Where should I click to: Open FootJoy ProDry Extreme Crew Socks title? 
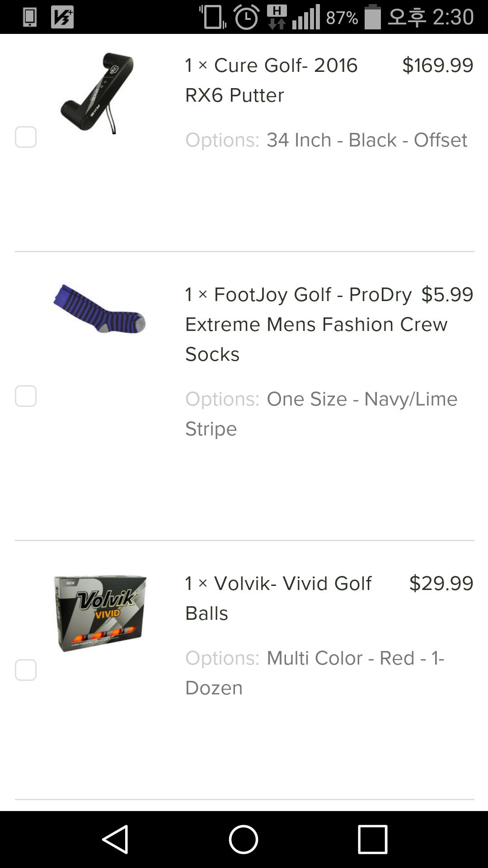tap(298, 324)
